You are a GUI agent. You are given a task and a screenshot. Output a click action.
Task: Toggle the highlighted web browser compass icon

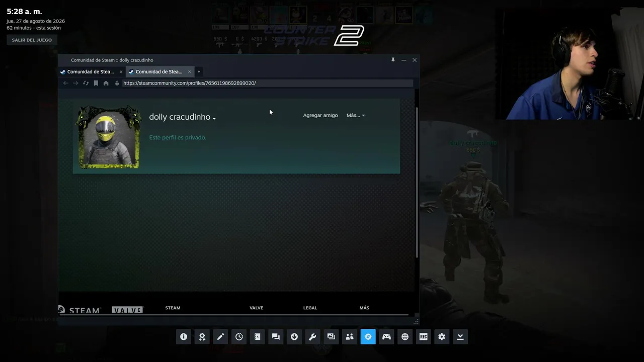368,337
